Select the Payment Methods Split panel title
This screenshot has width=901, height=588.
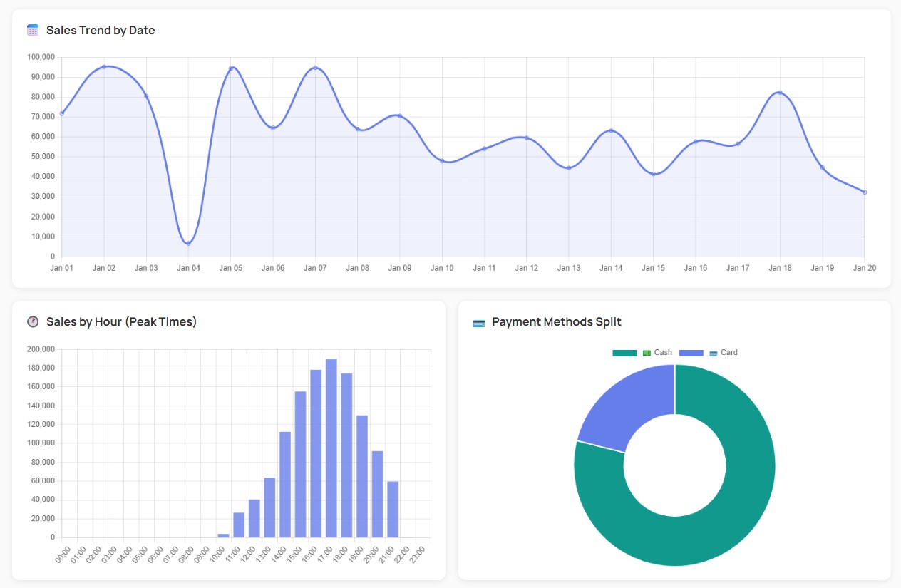[x=556, y=321]
